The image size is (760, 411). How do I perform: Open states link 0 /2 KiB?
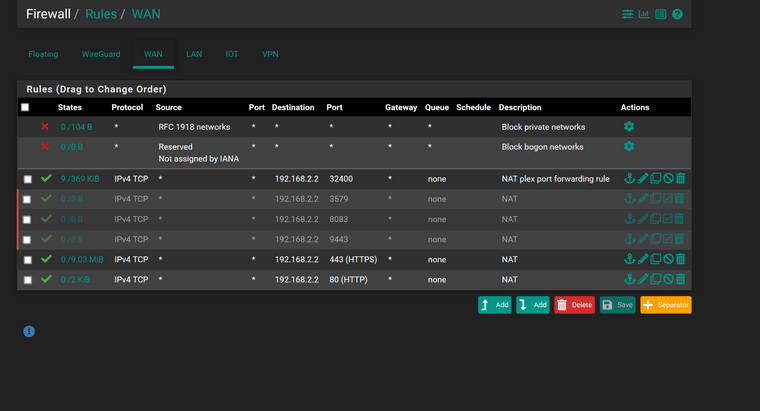click(x=75, y=280)
